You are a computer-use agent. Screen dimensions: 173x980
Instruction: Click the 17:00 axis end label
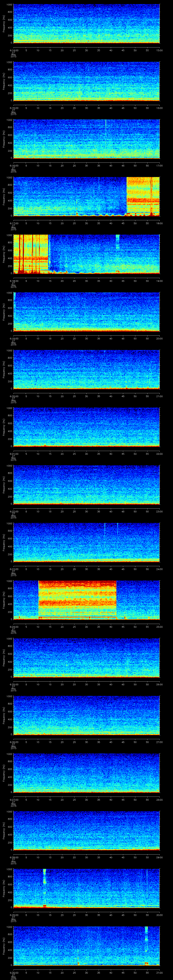(x=160, y=166)
